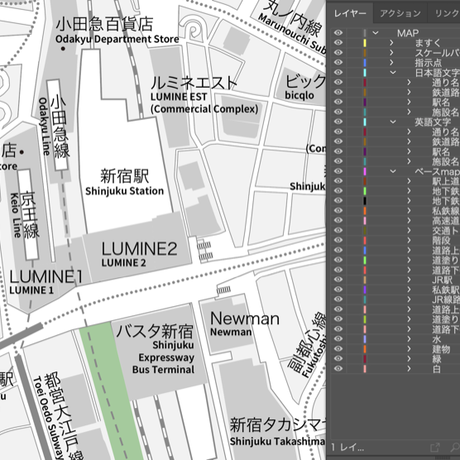Hide the 英語文字 layer group
Screen dimensions: 460x460
(x=338, y=122)
